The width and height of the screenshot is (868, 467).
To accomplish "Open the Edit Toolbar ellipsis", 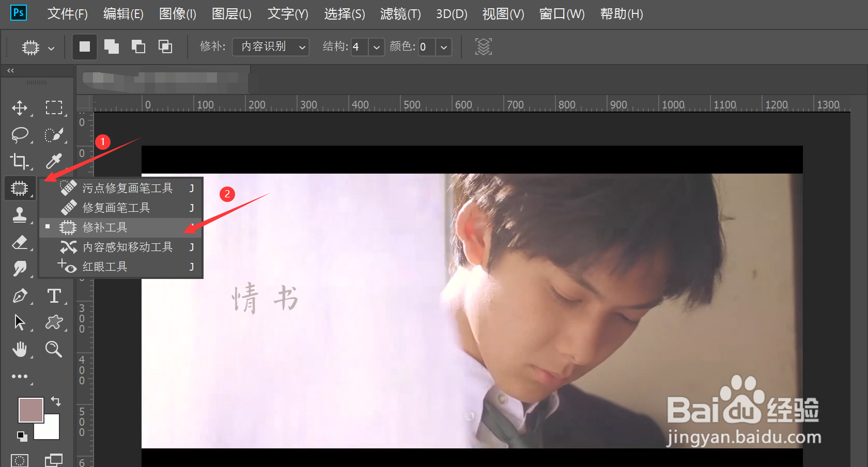I will (x=20, y=377).
